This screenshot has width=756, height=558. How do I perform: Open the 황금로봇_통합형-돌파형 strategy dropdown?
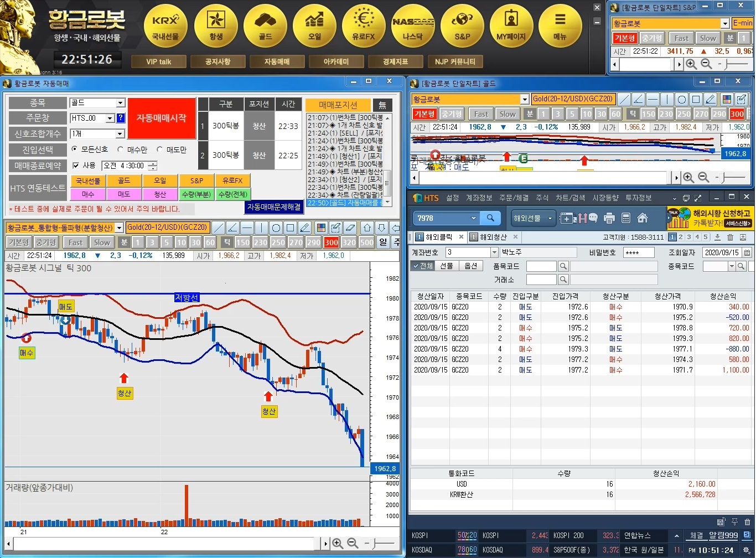pyautogui.click(x=119, y=228)
